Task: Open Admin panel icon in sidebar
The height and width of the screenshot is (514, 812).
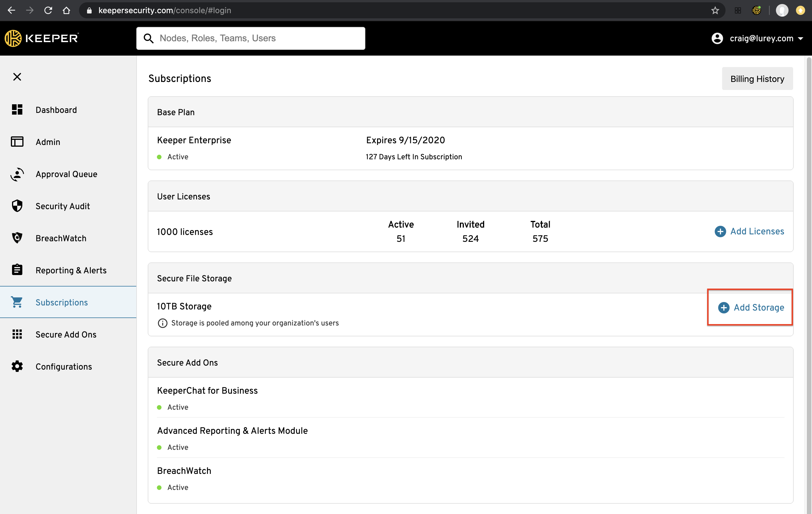Action: pos(17,142)
